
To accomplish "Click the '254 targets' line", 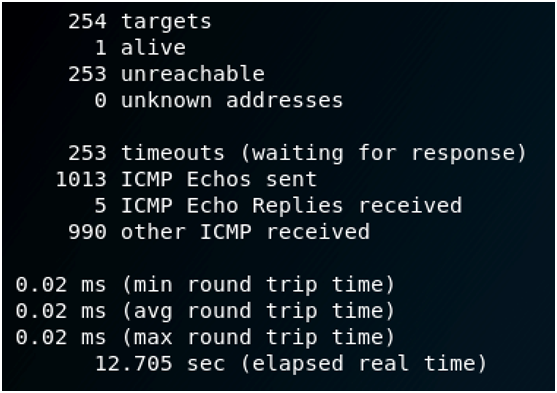I will pyautogui.click(x=140, y=22).
